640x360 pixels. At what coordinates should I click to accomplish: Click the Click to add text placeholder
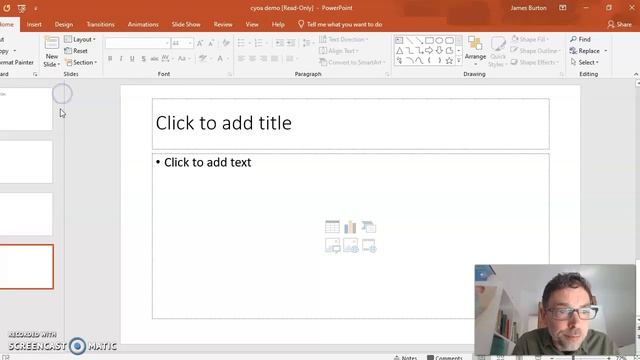[351, 236]
